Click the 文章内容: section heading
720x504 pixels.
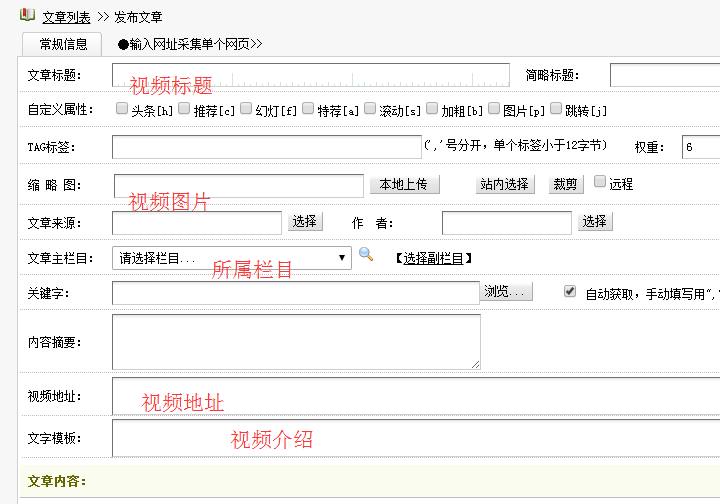57,481
